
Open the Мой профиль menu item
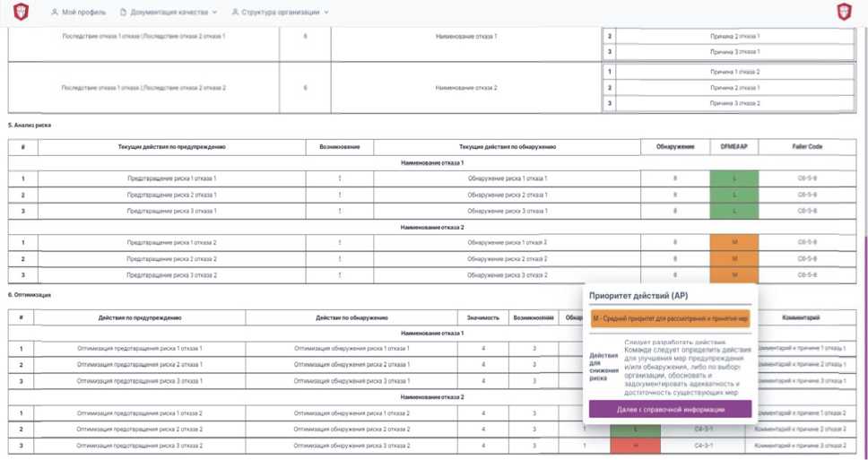click(83, 13)
